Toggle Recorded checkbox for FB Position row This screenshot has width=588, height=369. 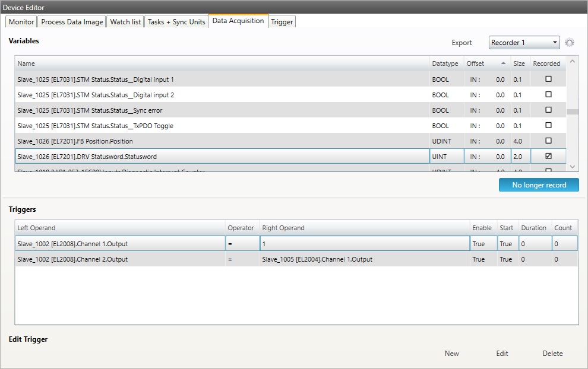coord(548,141)
